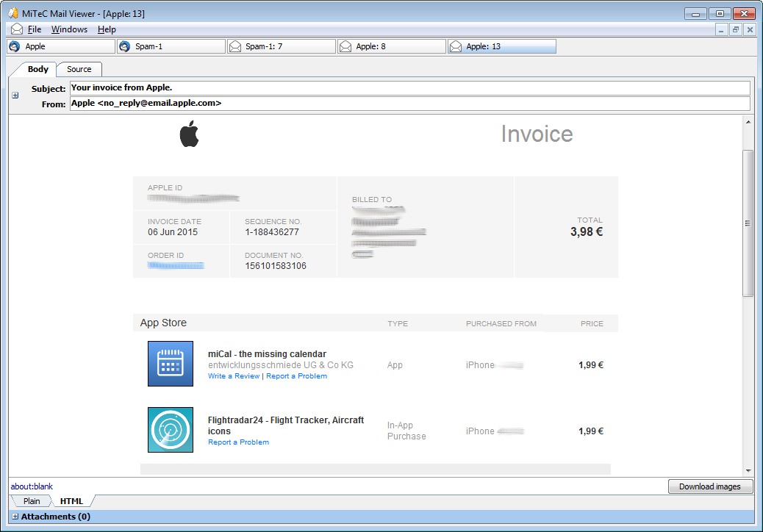763x532 pixels.
Task: Click inside the Subject field
Action: tap(409, 88)
